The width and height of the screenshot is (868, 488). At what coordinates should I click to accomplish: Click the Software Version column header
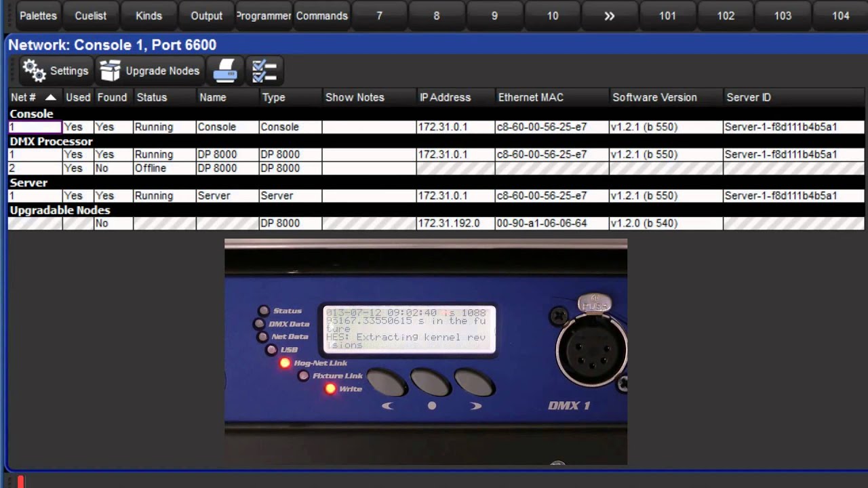click(666, 98)
